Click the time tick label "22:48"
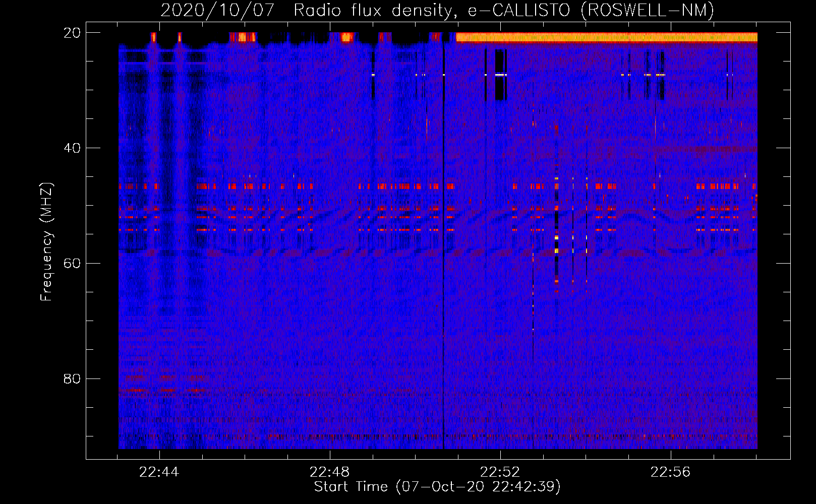Image resolution: width=816 pixels, height=504 pixels. 330,472
